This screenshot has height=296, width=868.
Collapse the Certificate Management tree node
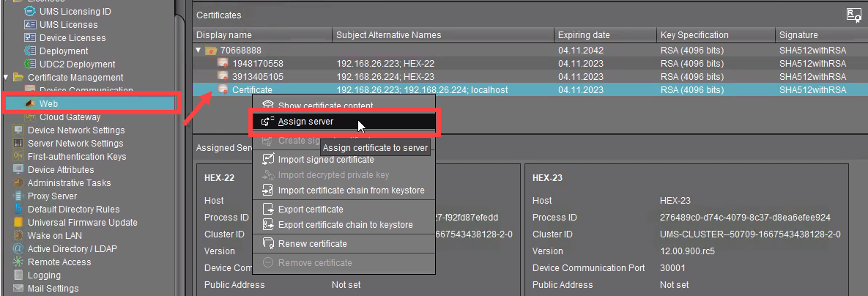pyautogui.click(x=6, y=77)
